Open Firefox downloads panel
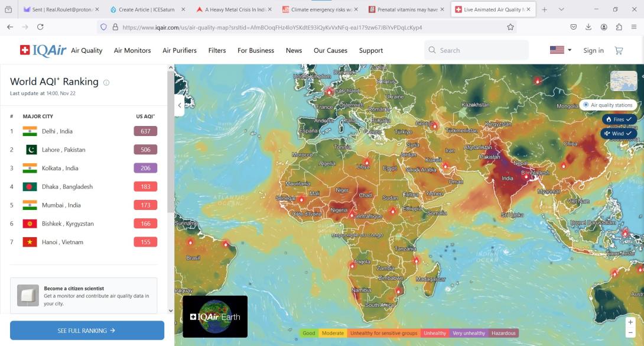644x346 pixels. click(x=588, y=27)
